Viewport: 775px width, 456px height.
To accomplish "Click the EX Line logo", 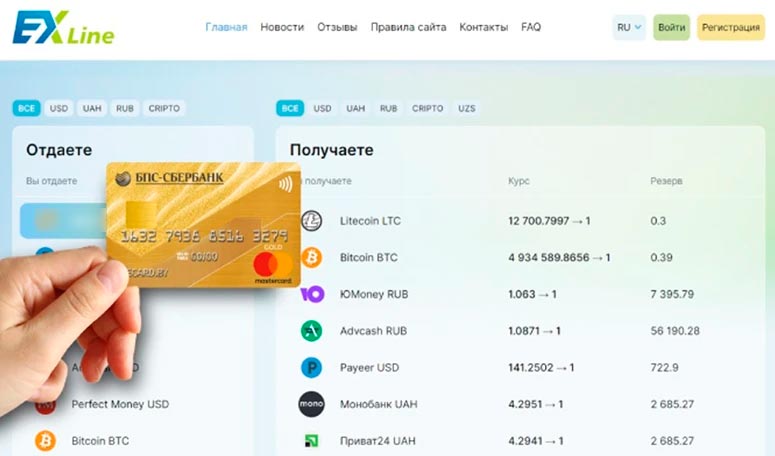I will (x=63, y=28).
